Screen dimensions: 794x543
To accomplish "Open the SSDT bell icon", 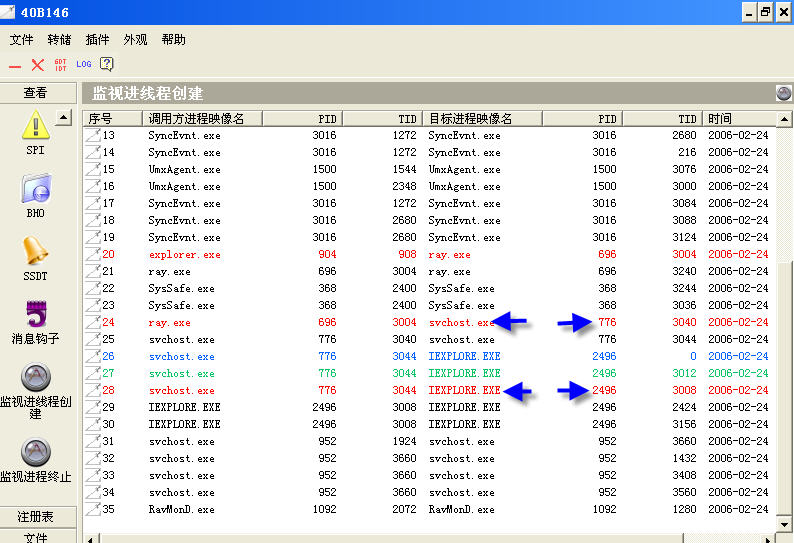I will [36, 252].
